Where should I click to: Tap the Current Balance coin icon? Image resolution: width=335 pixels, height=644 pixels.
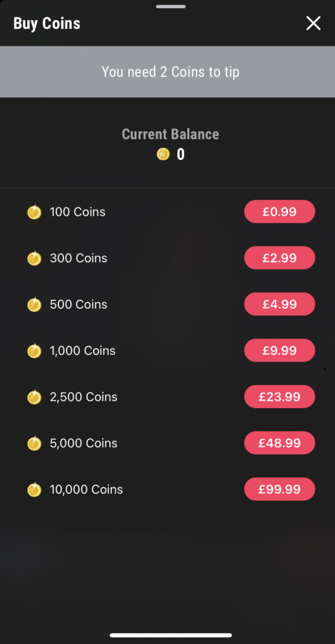(x=163, y=155)
